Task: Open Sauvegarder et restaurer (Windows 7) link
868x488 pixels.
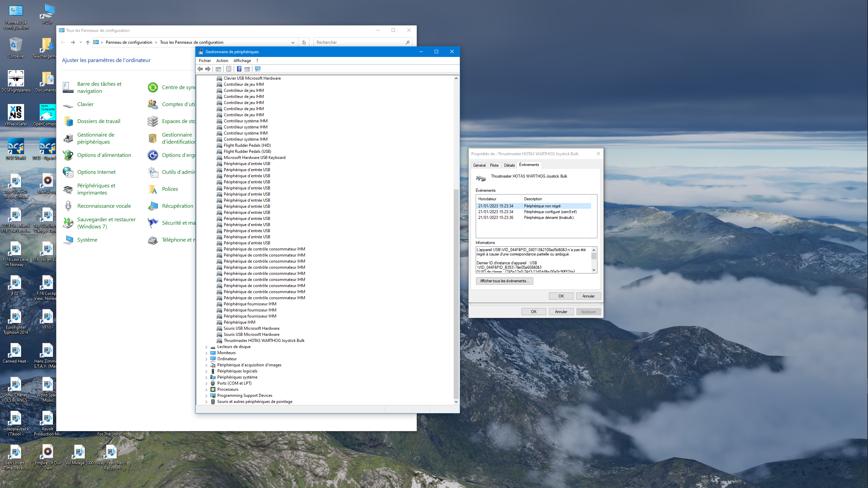Action: [106, 223]
